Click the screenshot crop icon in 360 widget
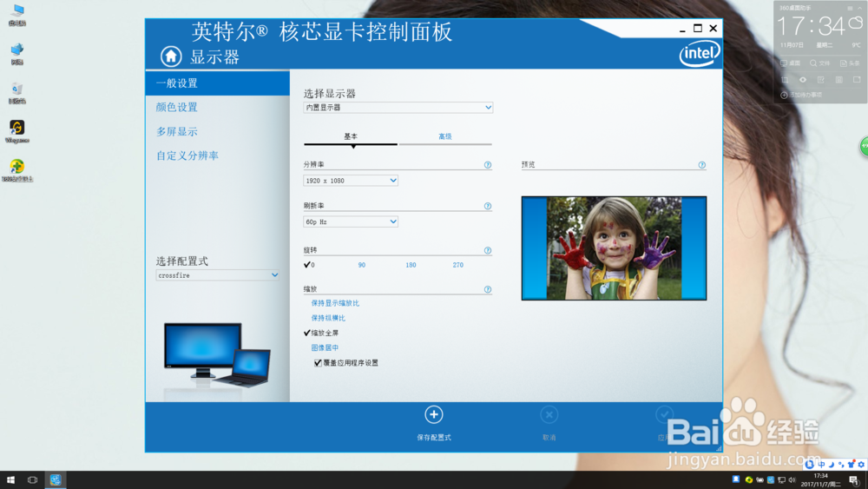The width and height of the screenshot is (868, 489). [x=785, y=80]
